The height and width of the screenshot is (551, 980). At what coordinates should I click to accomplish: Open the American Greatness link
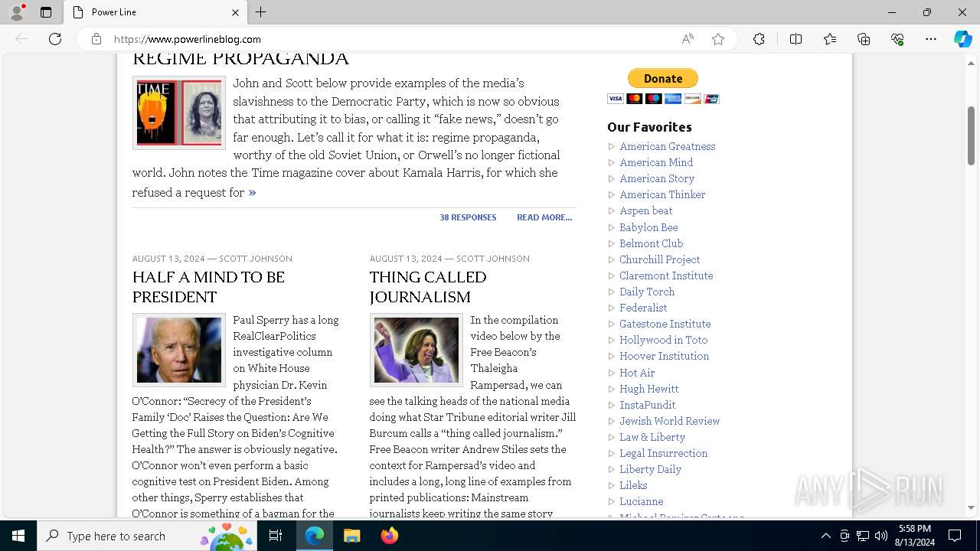point(668,146)
